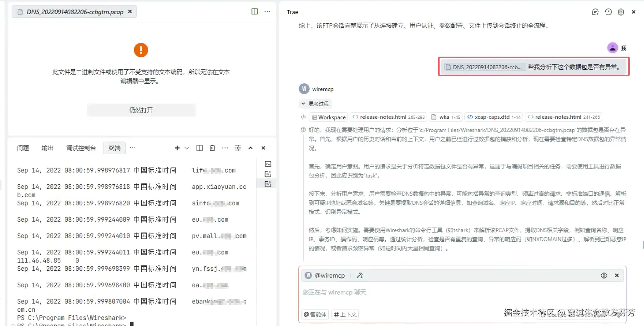Open the split editor icon above the pcap file
This screenshot has width=644, height=326.
coord(255,11)
